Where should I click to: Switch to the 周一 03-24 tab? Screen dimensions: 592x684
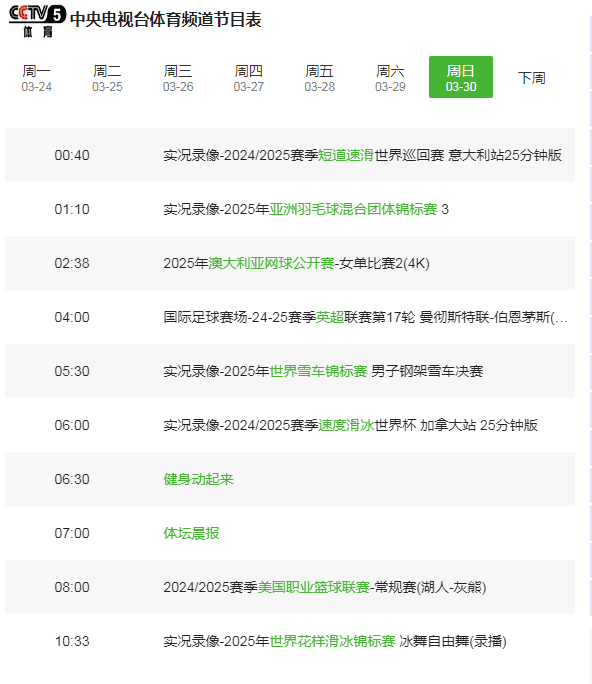(37, 78)
